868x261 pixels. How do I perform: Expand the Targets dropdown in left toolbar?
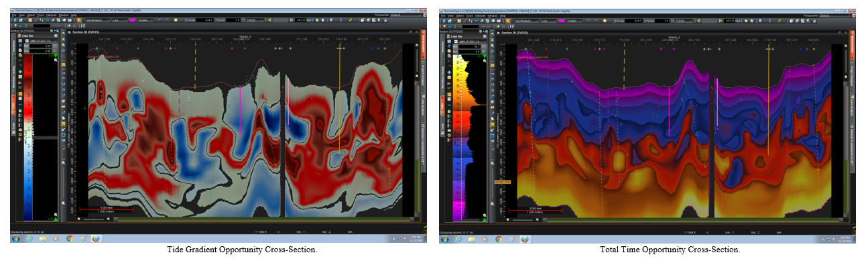(x=145, y=20)
